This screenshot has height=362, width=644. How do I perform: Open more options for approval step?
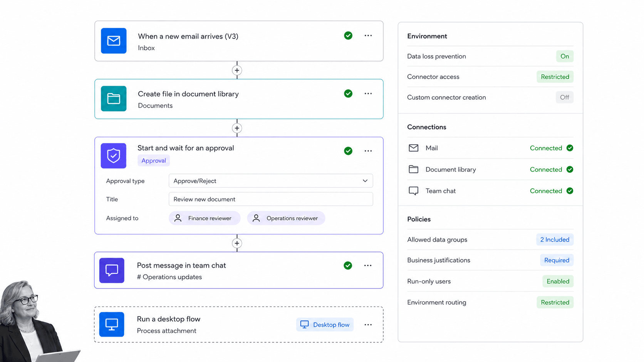click(368, 151)
